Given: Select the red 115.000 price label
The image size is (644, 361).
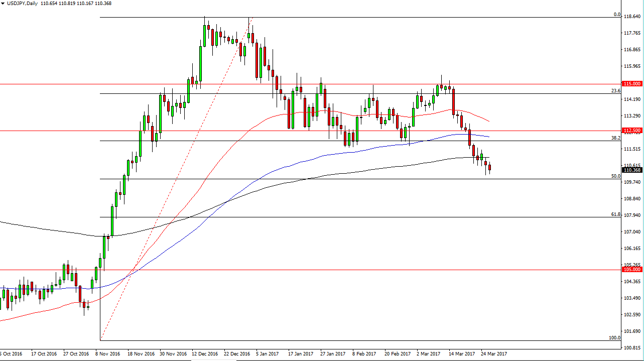Looking at the screenshot, I should click(x=632, y=84).
